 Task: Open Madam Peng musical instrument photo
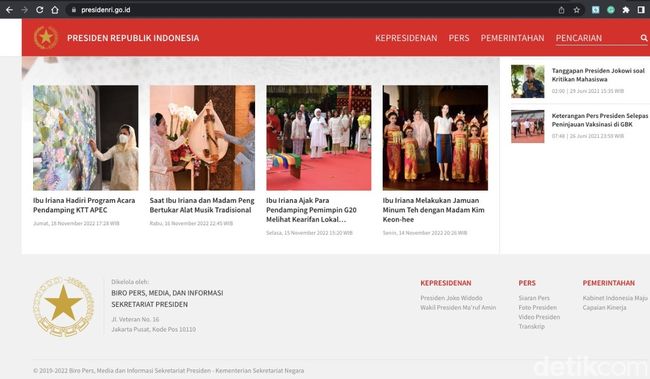(x=202, y=138)
